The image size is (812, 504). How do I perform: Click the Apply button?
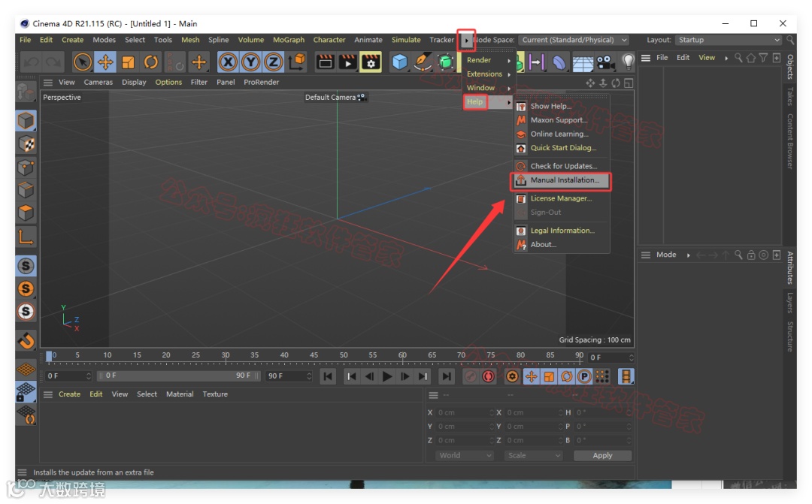602,455
